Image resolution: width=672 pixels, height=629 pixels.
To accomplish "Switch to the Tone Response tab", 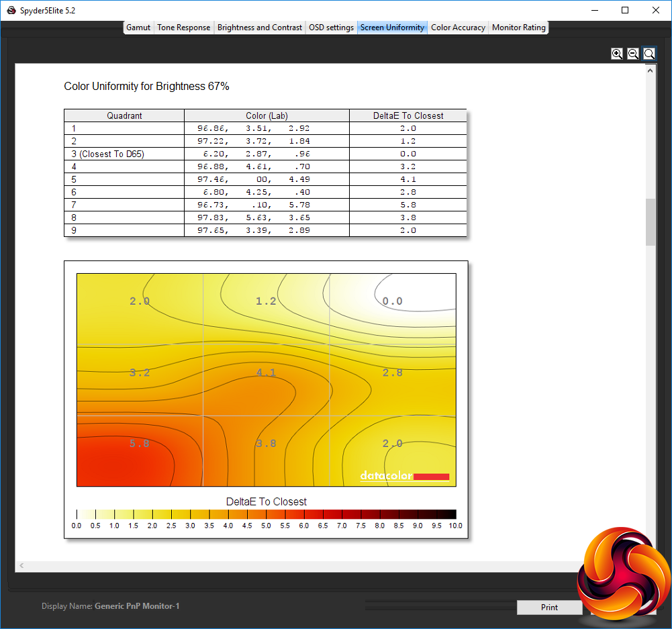I will tap(183, 28).
